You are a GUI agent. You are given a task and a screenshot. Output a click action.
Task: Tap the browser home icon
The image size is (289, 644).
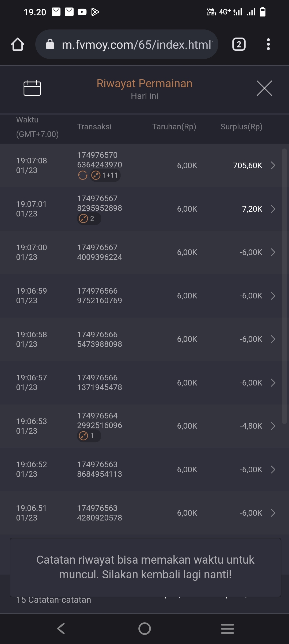[18, 44]
